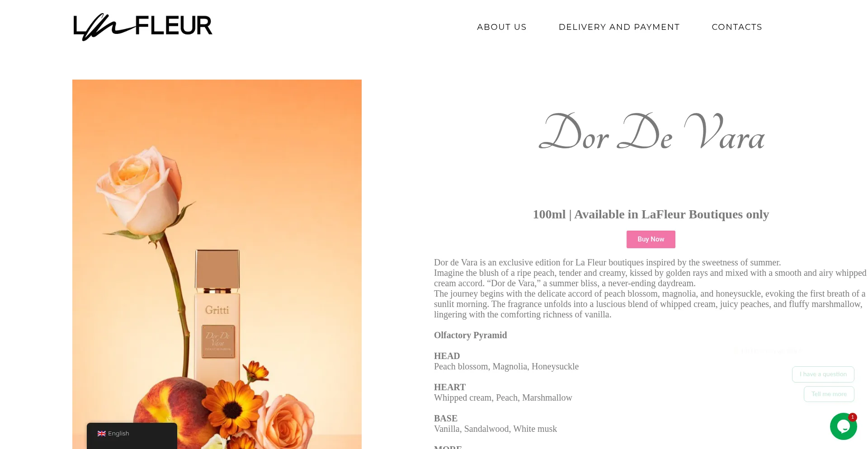Click the Olfactory Pyramid heading
Image resolution: width=868 pixels, height=449 pixels.
click(x=471, y=335)
